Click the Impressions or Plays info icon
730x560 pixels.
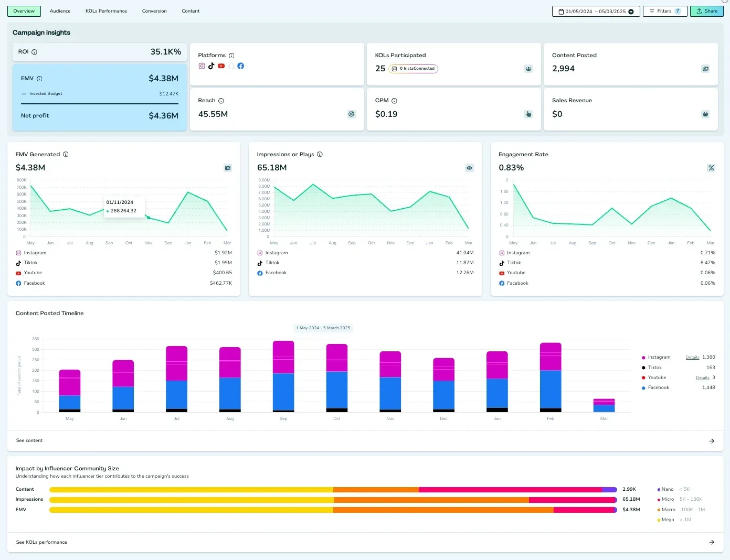tap(320, 155)
